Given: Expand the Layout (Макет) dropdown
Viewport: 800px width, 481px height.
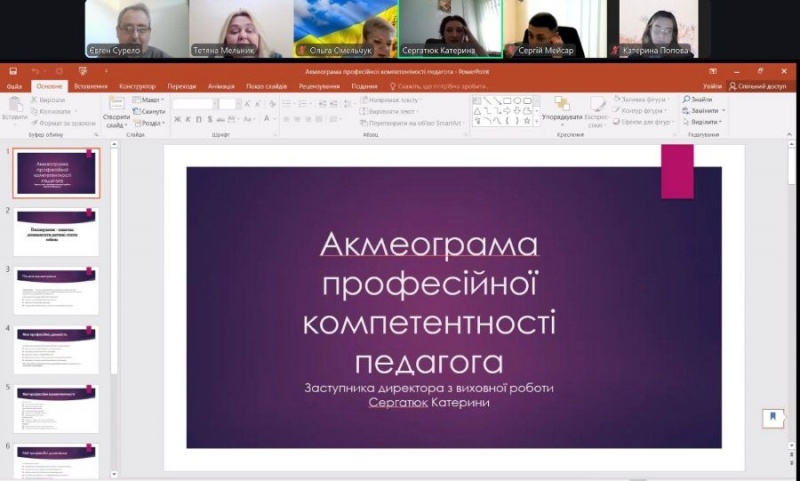Looking at the screenshot, I should click(x=150, y=100).
